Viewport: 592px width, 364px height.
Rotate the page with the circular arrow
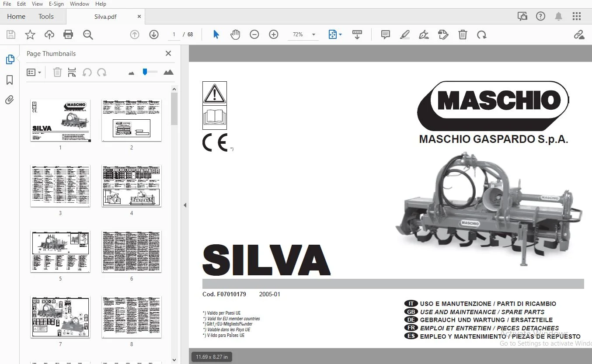click(482, 35)
